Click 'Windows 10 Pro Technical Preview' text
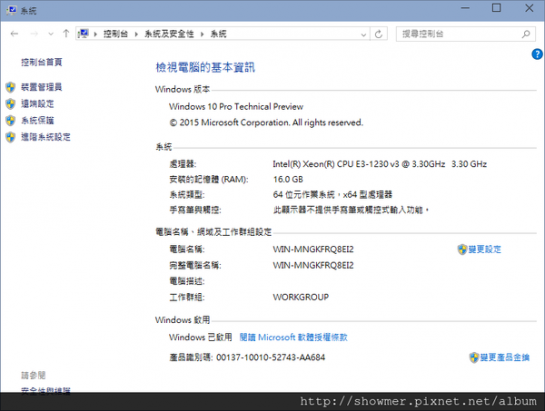The image size is (545, 411). click(236, 106)
